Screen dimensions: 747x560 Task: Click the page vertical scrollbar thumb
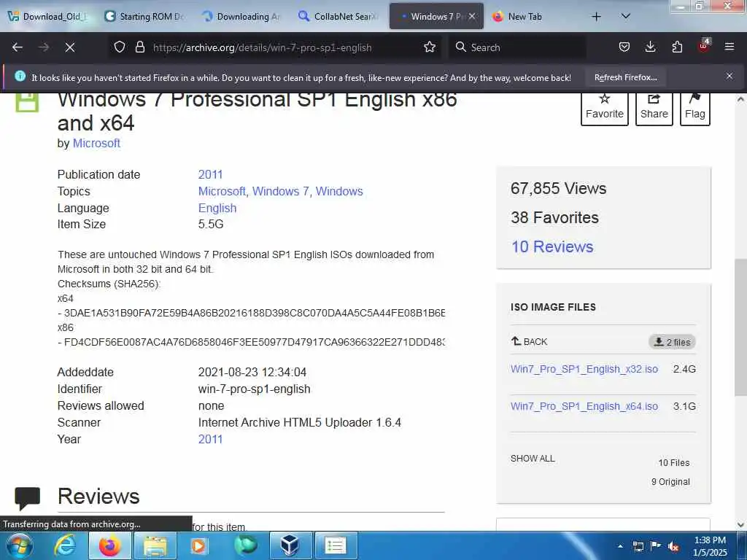click(740, 327)
